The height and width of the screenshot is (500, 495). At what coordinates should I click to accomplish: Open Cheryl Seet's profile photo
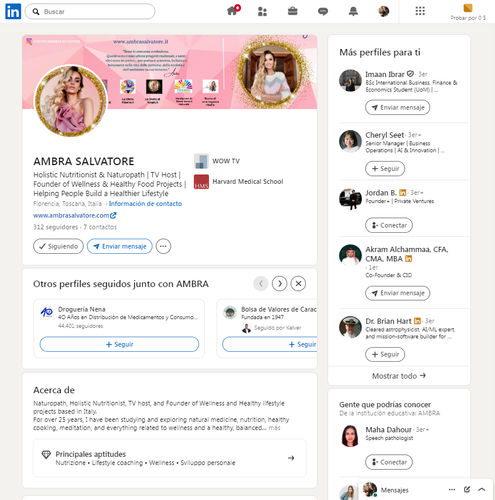click(x=350, y=141)
